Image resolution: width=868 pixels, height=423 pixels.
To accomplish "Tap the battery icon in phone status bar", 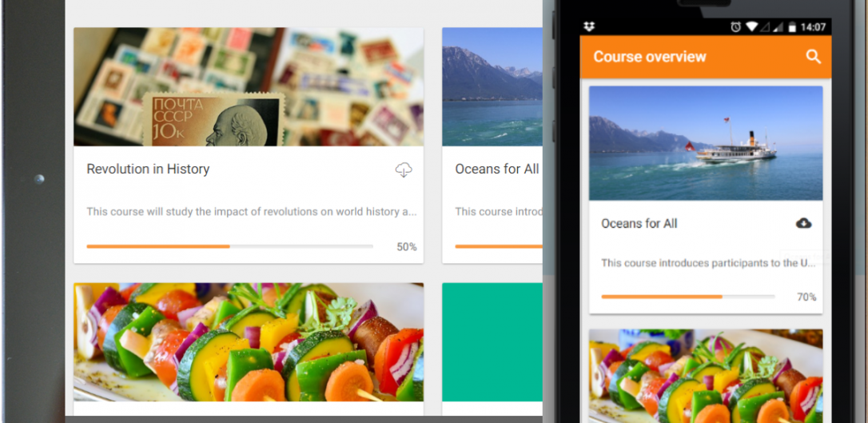I will click(792, 26).
